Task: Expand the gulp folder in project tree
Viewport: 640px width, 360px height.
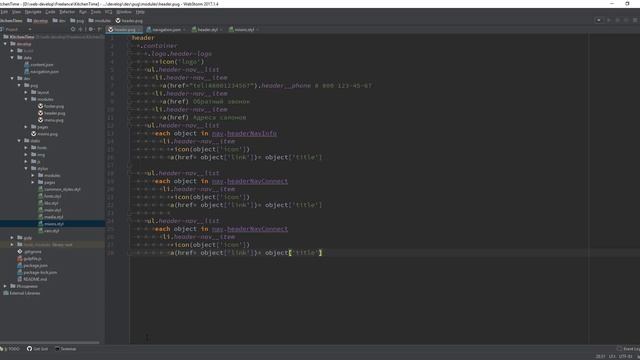Action: coord(12,238)
